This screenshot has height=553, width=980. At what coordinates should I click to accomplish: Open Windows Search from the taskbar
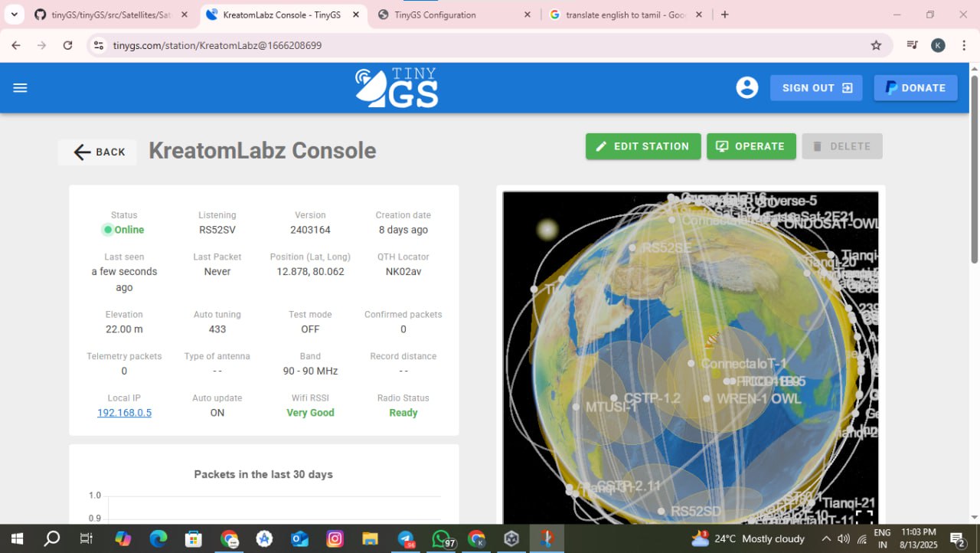click(x=52, y=538)
